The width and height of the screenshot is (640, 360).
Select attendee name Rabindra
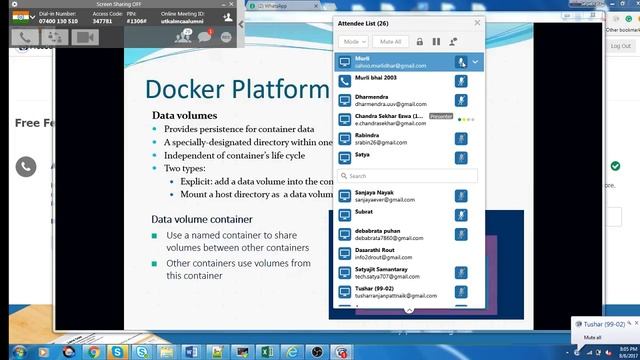pos(367,135)
